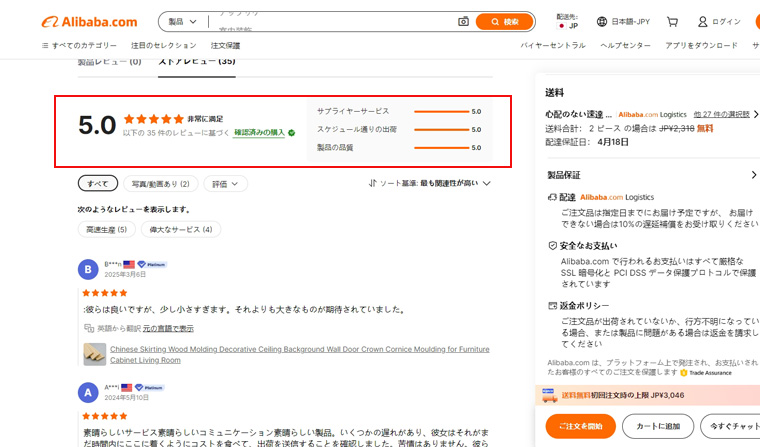Viewport: 760px width, 447px height.
Task: Click the Platinum badge next to A***i
Action: point(149,387)
